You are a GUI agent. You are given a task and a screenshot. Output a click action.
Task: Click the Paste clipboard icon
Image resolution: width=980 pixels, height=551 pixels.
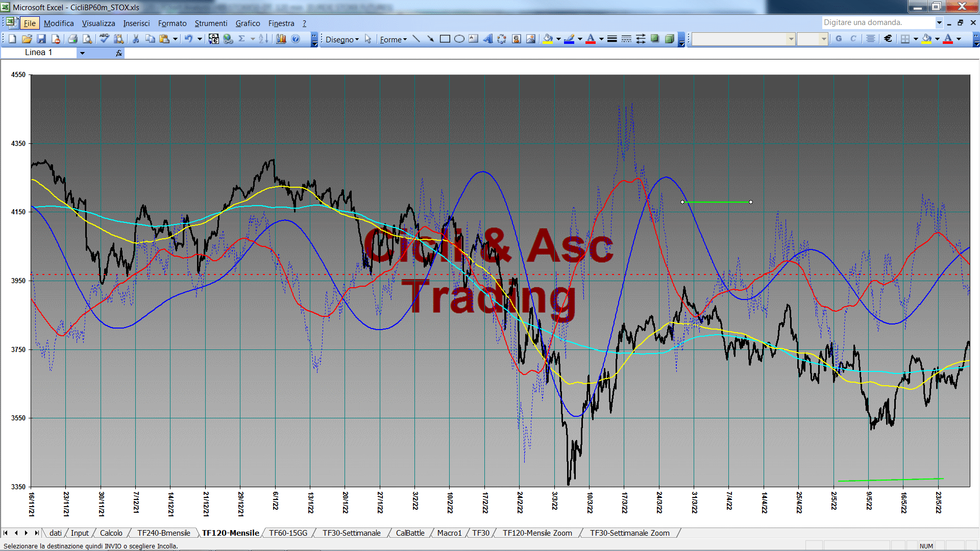164,39
